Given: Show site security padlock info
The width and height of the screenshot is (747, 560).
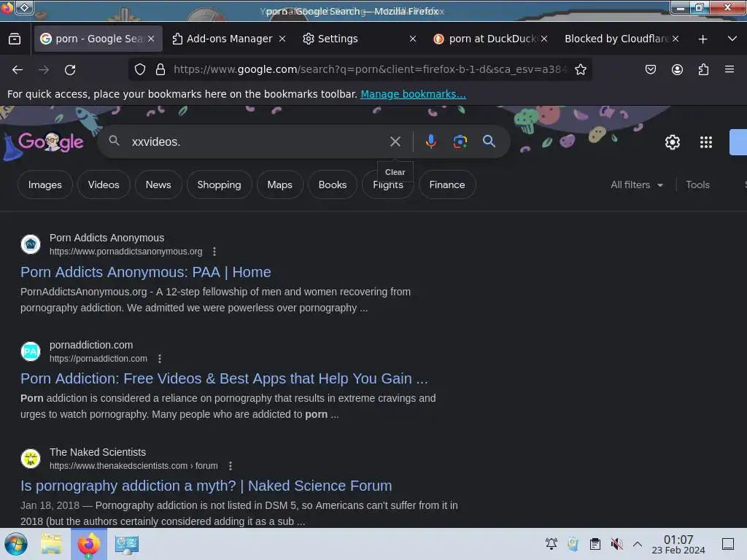Looking at the screenshot, I should 160,69.
